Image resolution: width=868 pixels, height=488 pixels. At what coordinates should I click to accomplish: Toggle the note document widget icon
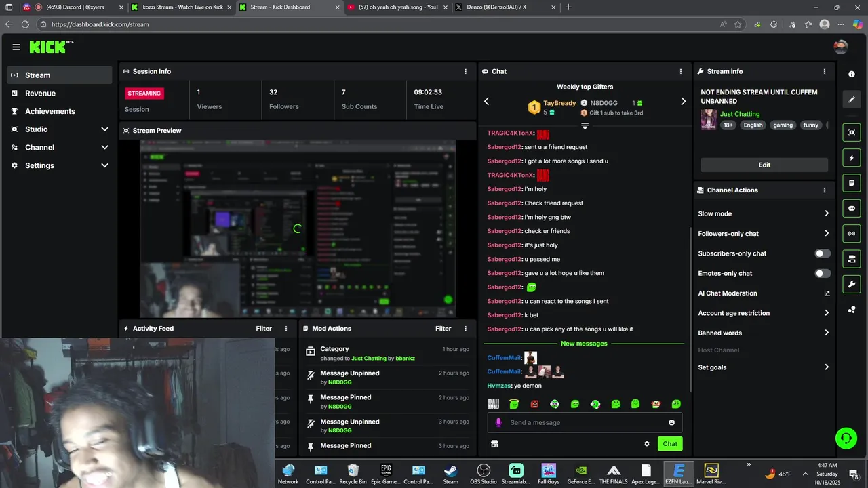click(x=852, y=183)
